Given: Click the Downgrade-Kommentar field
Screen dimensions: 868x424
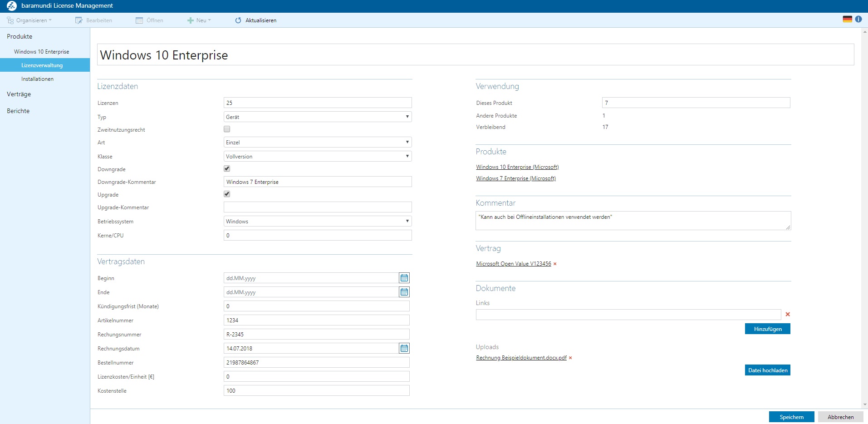Looking at the screenshot, I should 318,182.
